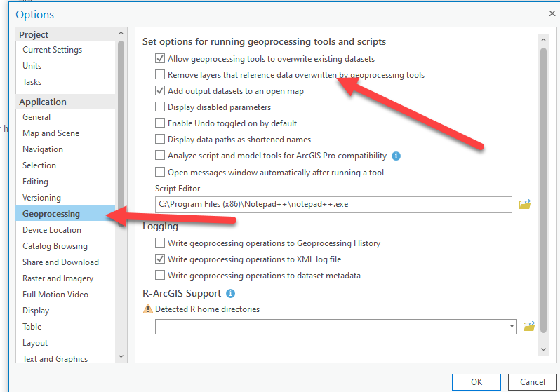
Task: Click info icon next to R-ArcGIS Support
Action: click(x=230, y=294)
